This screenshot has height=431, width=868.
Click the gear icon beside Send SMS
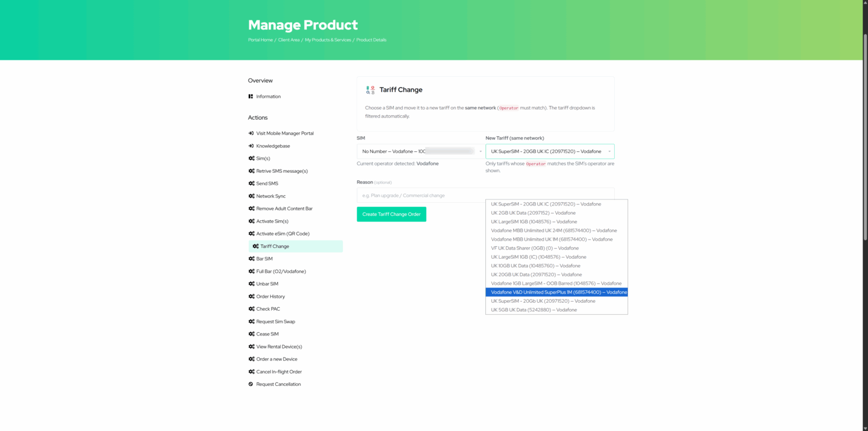pyautogui.click(x=251, y=183)
